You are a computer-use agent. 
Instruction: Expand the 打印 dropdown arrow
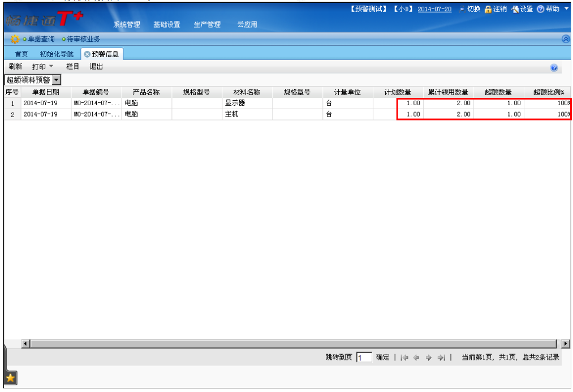(51, 66)
